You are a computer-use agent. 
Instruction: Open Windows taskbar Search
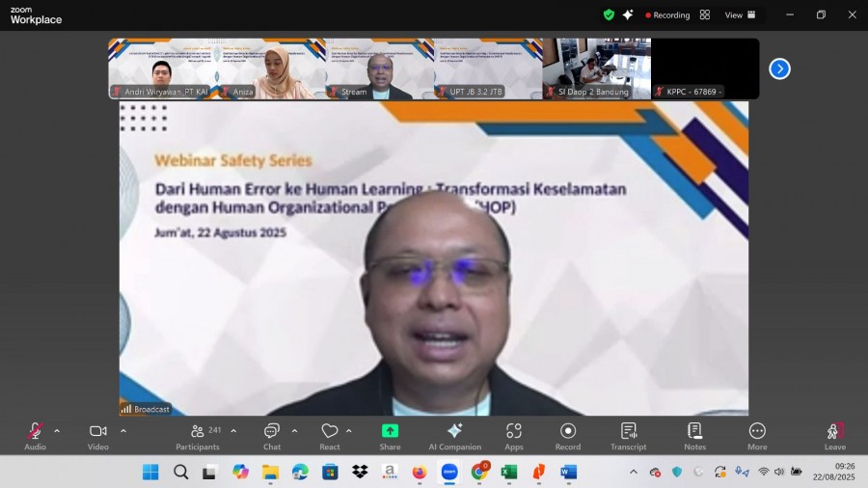pos(180,472)
